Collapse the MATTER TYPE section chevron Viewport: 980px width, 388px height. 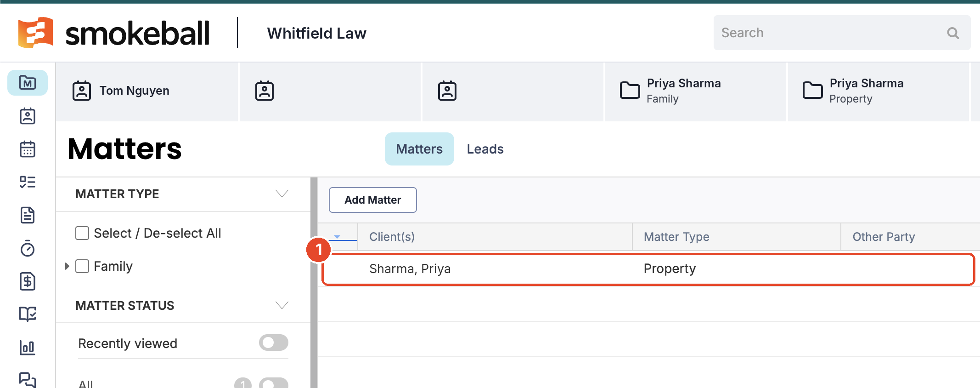click(x=282, y=194)
